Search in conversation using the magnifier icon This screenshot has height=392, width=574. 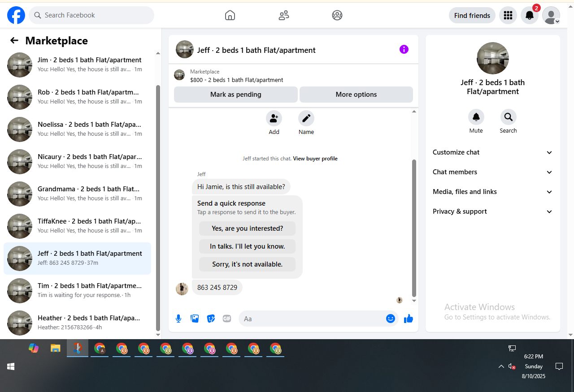[x=509, y=117]
